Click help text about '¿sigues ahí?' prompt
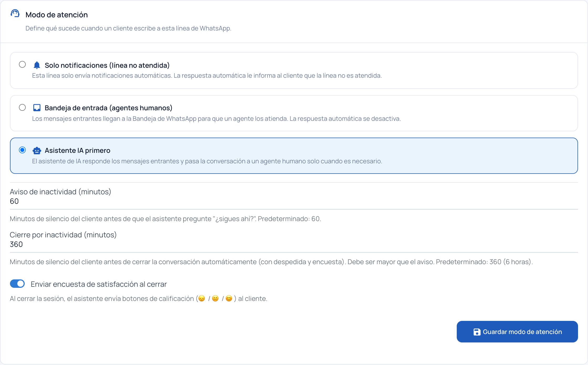The width and height of the screenshot is (588, 365). 165,219
